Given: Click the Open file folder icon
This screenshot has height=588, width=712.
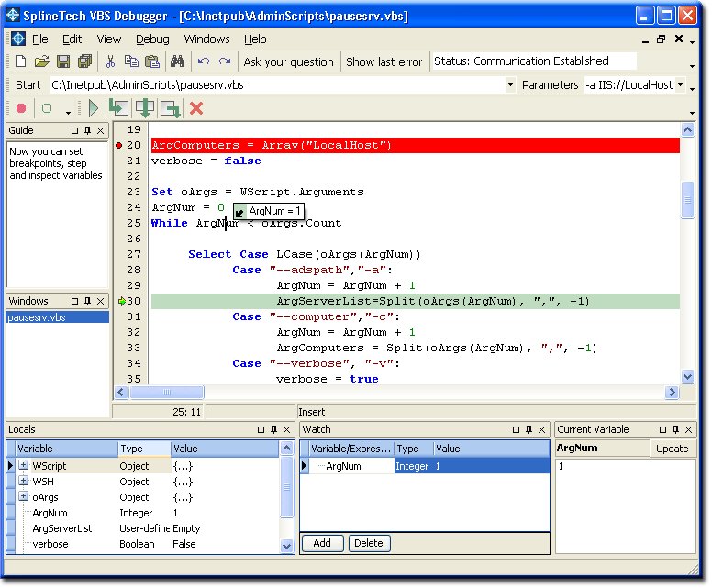Looking at the screenshot, I should pyautogui.click(x=42, y=61).
